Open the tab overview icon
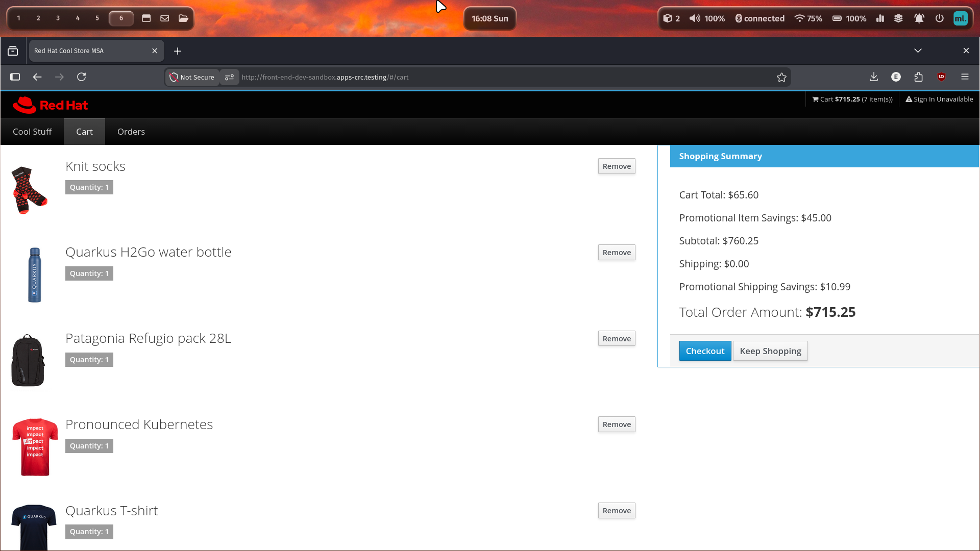 coord(13,51)
